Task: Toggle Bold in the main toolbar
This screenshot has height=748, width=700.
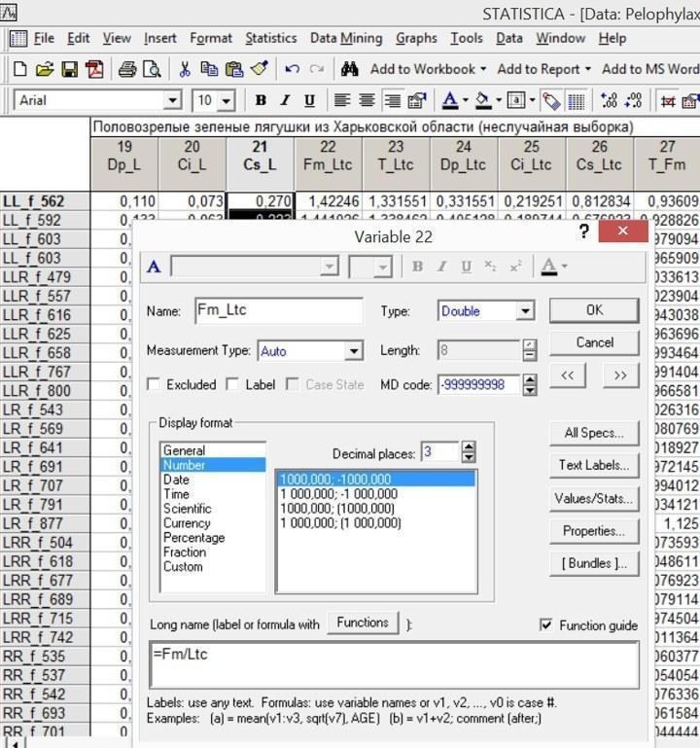Action: [x=261, y=100]
